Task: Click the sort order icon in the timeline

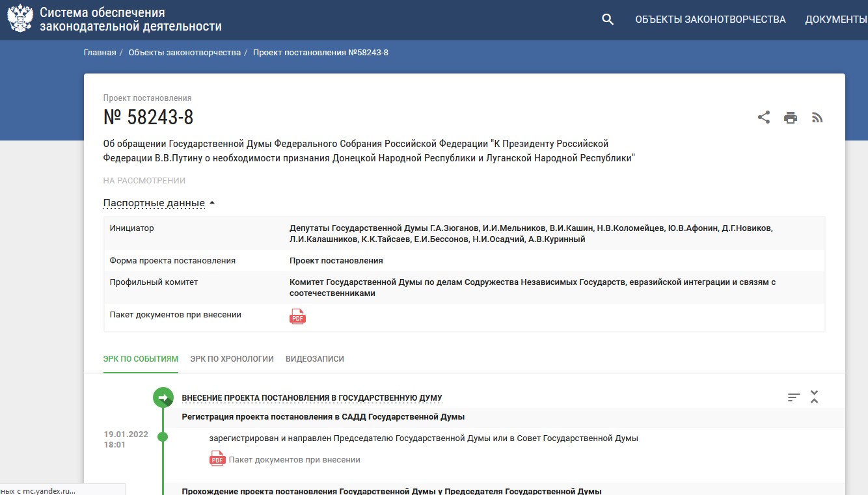Action: (794, 397)
